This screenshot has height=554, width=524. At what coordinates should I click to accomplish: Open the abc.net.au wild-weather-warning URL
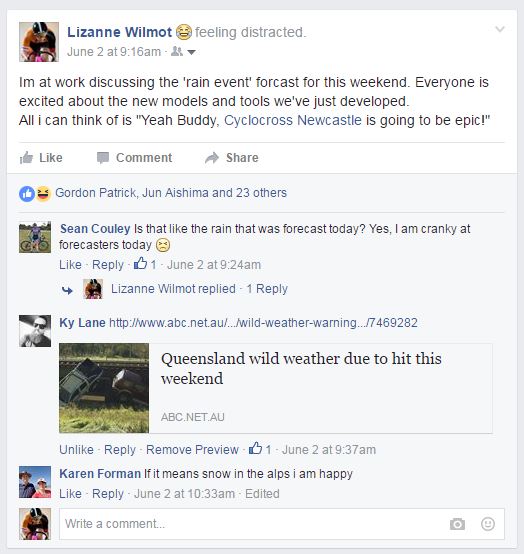pyautogui.click(x=263, y=323)
